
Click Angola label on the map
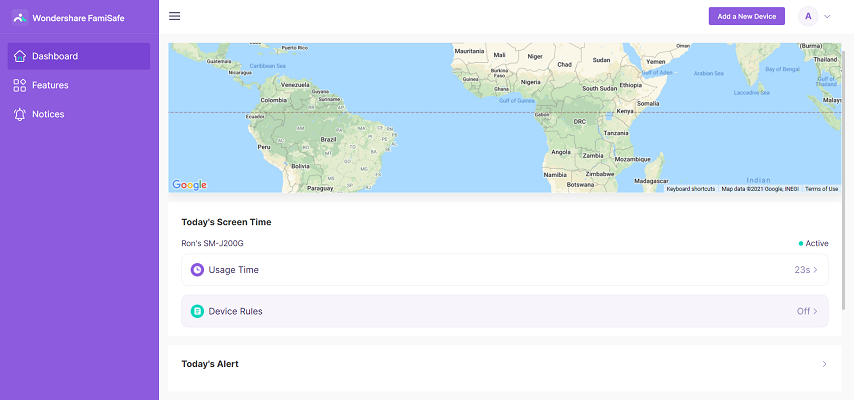click(561, 153)
